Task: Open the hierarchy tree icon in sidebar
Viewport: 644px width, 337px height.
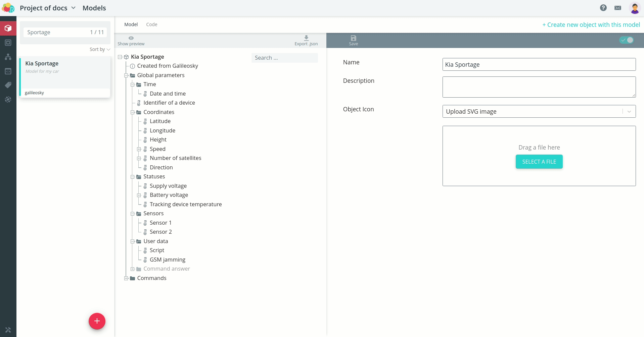Action: tap(8, 57)
